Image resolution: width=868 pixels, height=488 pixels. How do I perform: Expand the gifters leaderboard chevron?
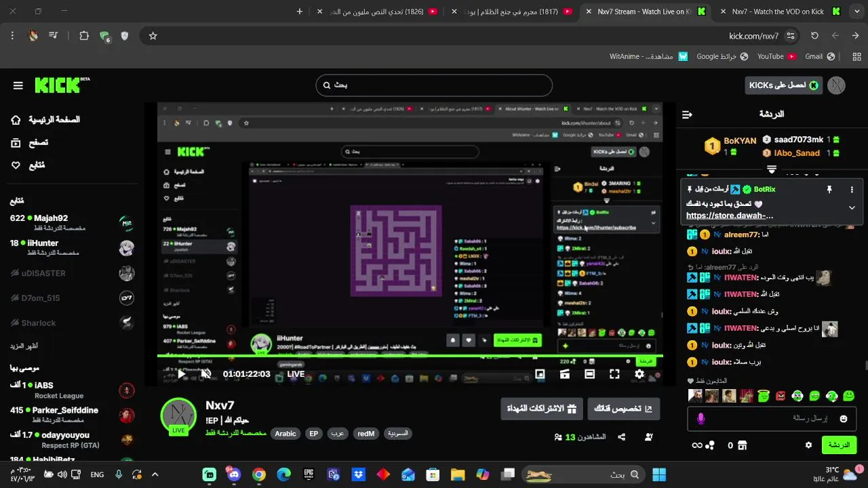771,169
